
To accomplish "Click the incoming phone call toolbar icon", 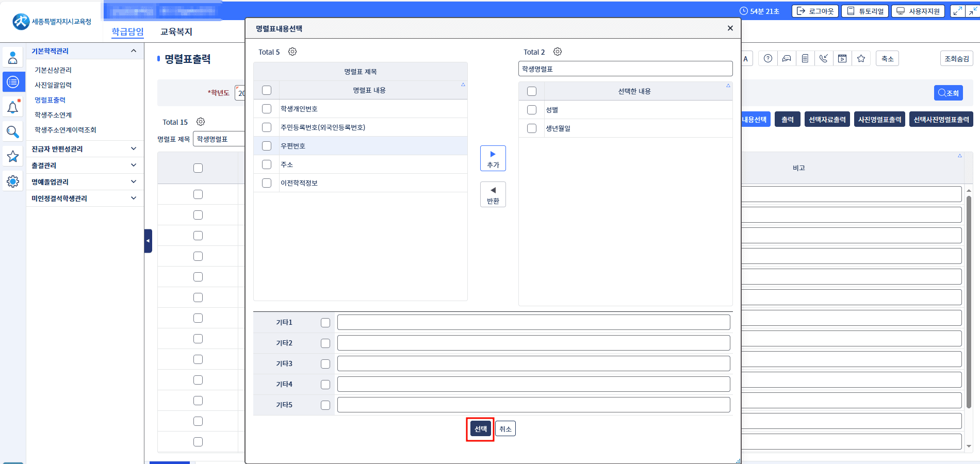I will tap(824, 59).
